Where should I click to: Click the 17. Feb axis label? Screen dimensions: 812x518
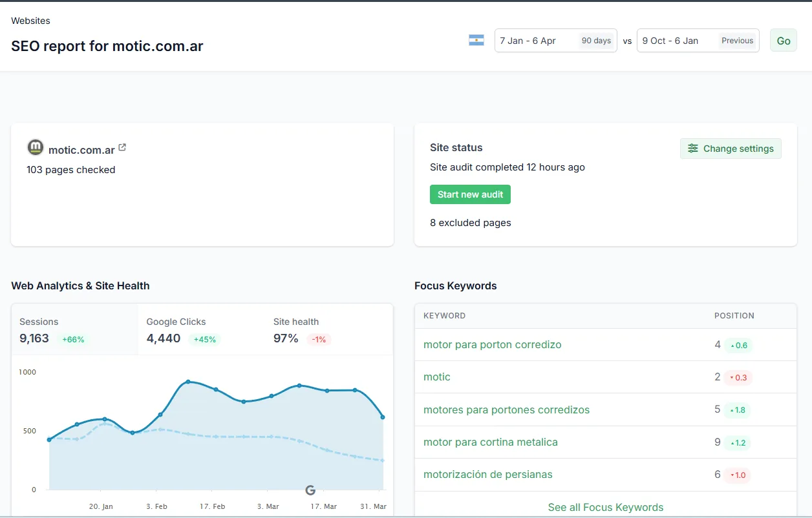tap(213, 507)
